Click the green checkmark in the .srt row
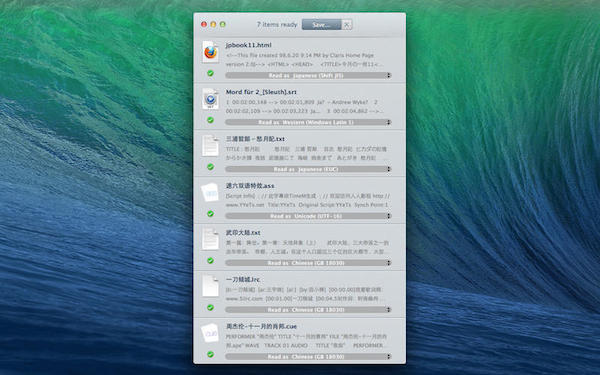 click(210, 120)
